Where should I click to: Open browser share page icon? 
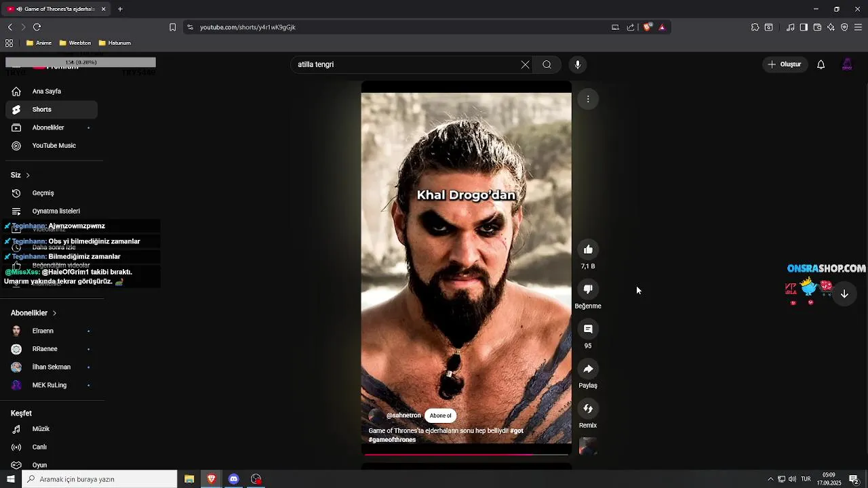[x=631, y=27]
